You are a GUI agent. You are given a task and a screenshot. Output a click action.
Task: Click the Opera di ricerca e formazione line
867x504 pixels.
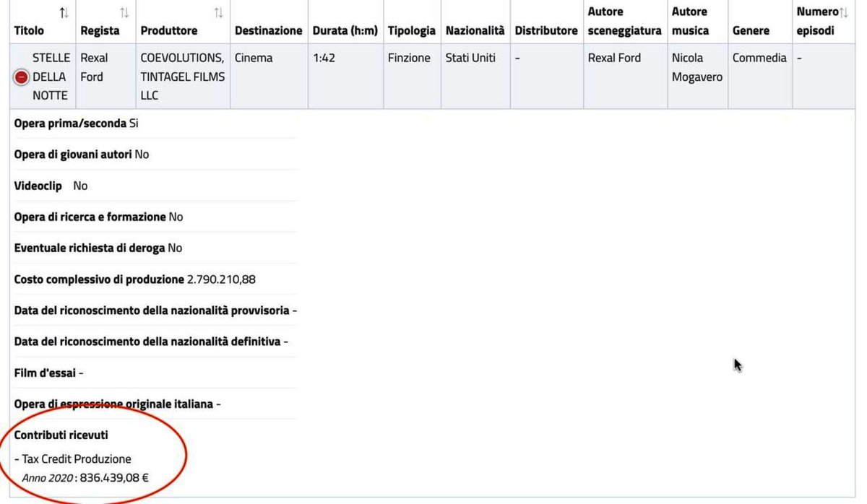pyautogui.click(x=99, y=217)
